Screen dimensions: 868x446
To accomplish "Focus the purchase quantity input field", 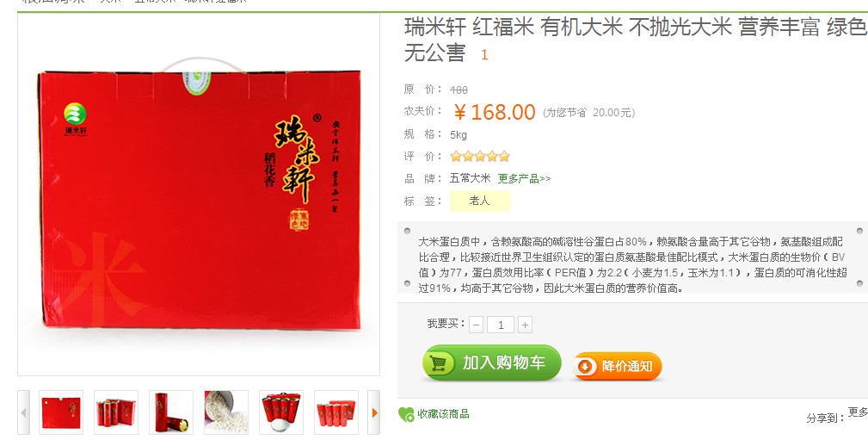I will pyautogui.click(x=501, y=325).
